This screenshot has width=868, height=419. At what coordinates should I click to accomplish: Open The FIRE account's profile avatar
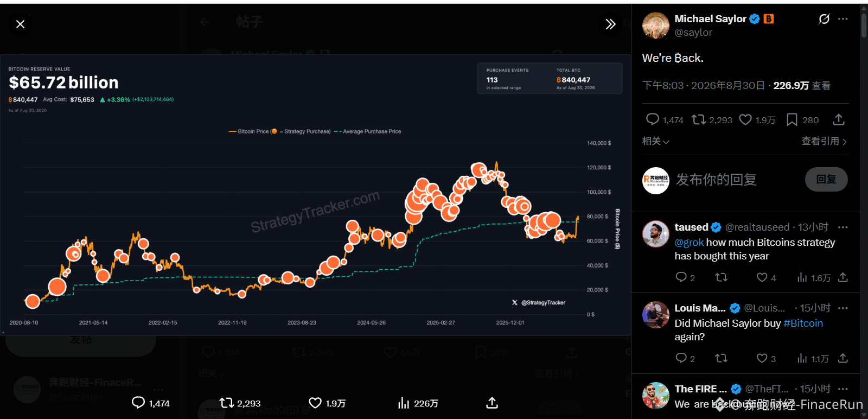pos(656,396)
